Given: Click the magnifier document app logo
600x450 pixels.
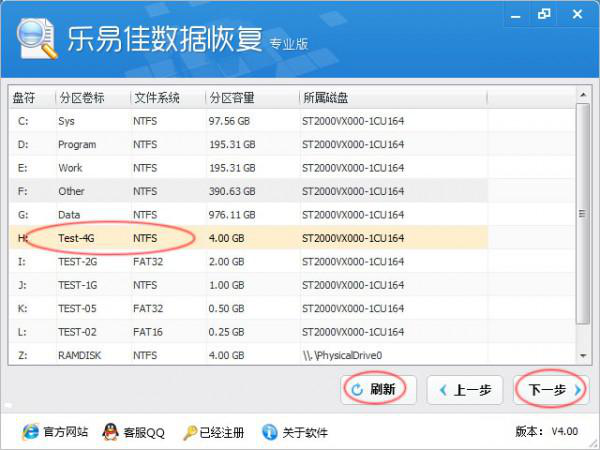Looking at the screenshot, I should [x=37, y=38].
